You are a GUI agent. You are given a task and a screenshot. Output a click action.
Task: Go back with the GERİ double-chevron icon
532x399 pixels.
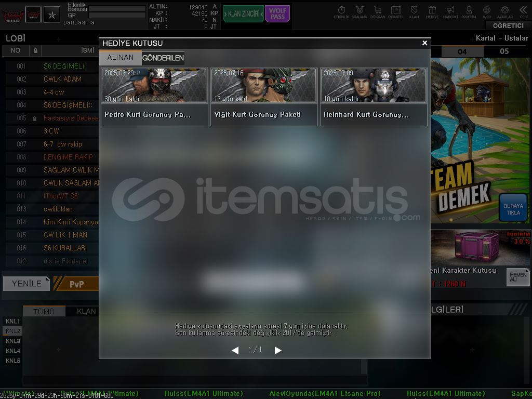[524, 12]
